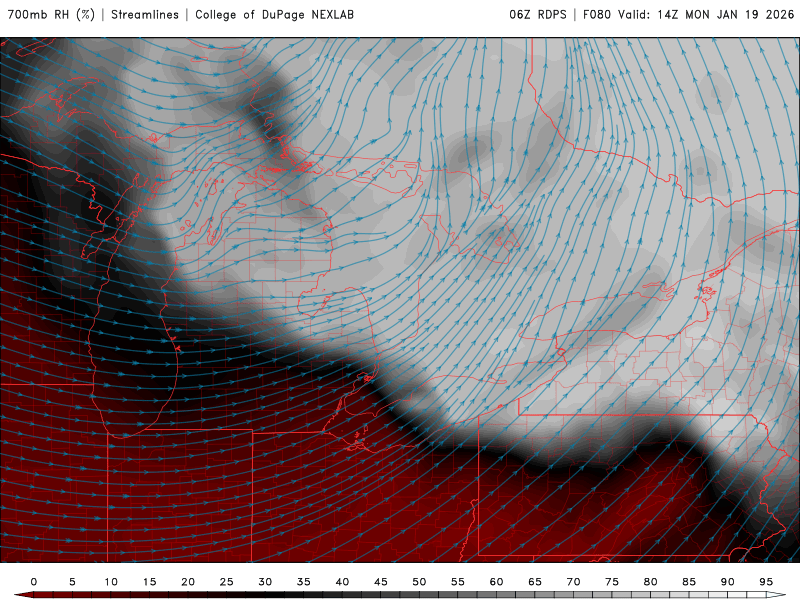
Task: Select the "10" color scale label
Action: click(x=111, y=582)
